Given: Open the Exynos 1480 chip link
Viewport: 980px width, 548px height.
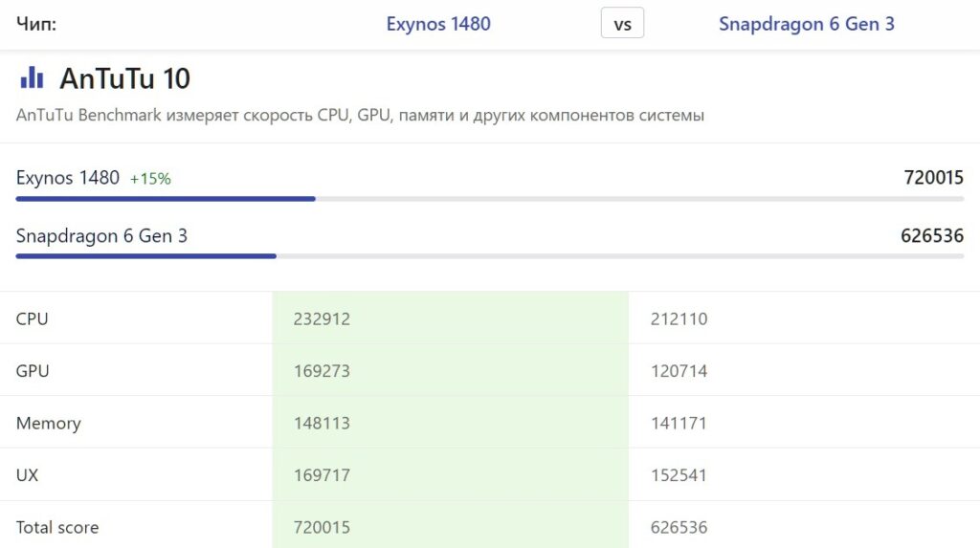Looking at the screenshot, I should pyautogui.click(x=438, y=24).
